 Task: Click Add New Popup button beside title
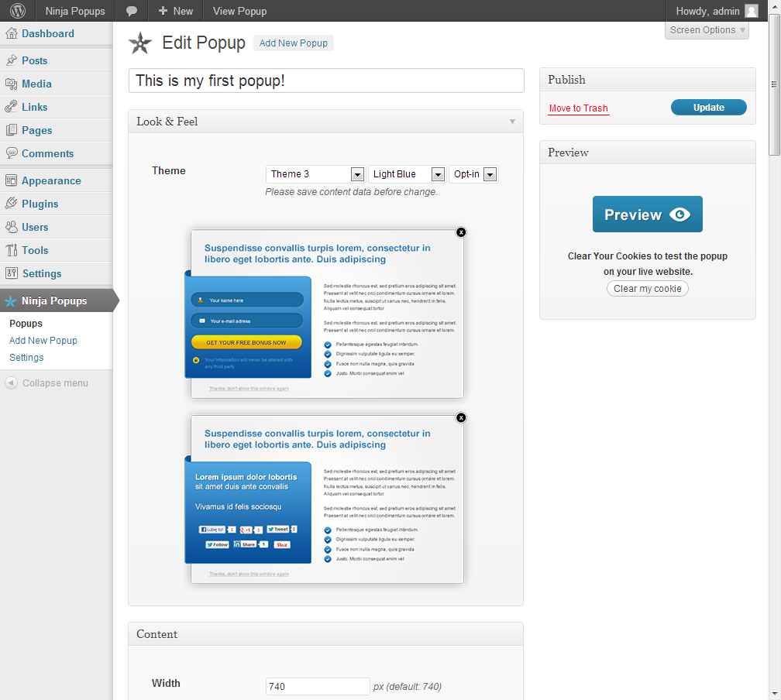[294, 43]
